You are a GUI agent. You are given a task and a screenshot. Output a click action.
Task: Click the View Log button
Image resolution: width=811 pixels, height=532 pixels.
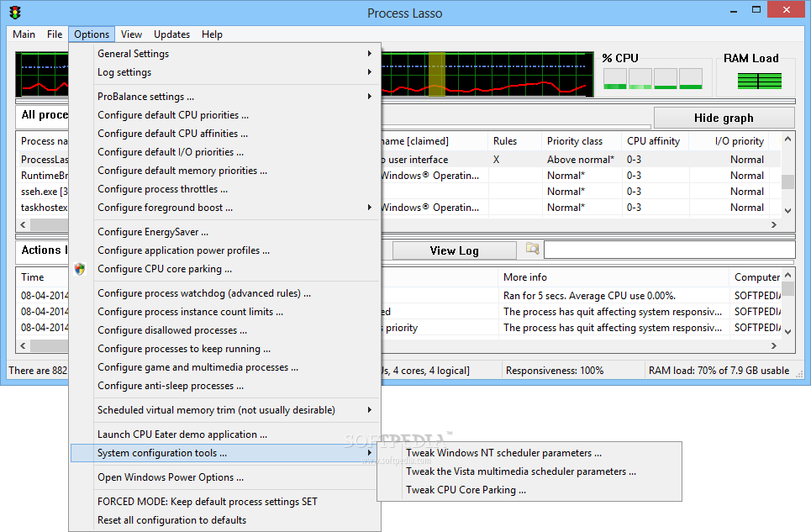(x=454, y=250)
